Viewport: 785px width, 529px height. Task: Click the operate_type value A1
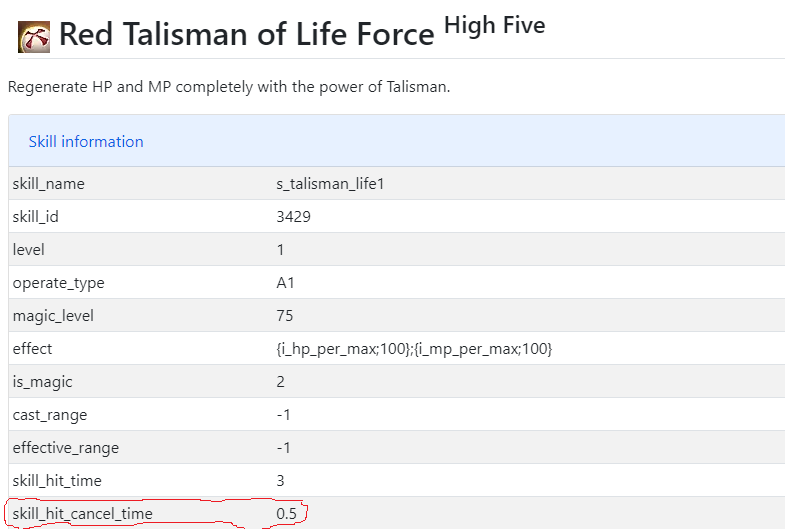286,283
